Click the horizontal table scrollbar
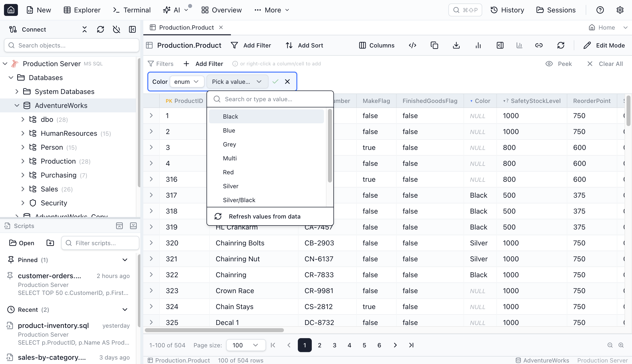 [214, 330]
